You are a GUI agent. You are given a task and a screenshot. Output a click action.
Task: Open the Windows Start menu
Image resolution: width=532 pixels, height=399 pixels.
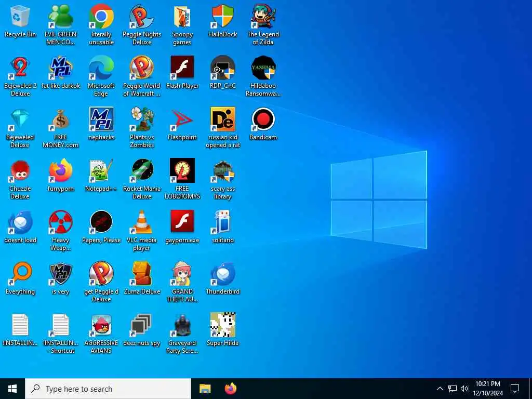12,389
